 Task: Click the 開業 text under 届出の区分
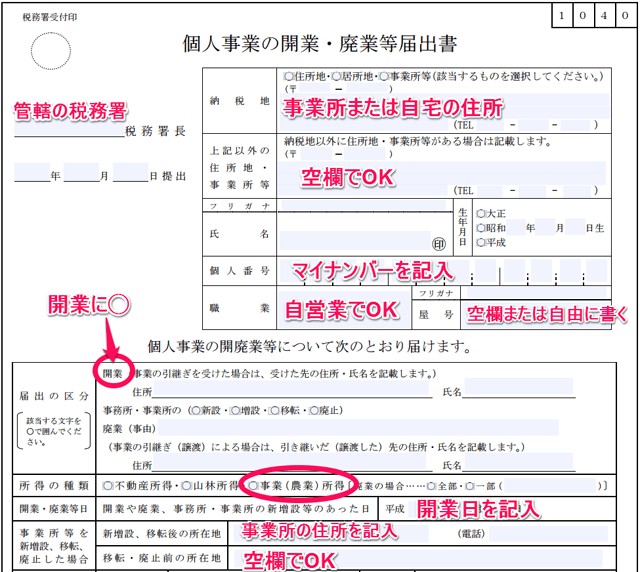[112, 374]
